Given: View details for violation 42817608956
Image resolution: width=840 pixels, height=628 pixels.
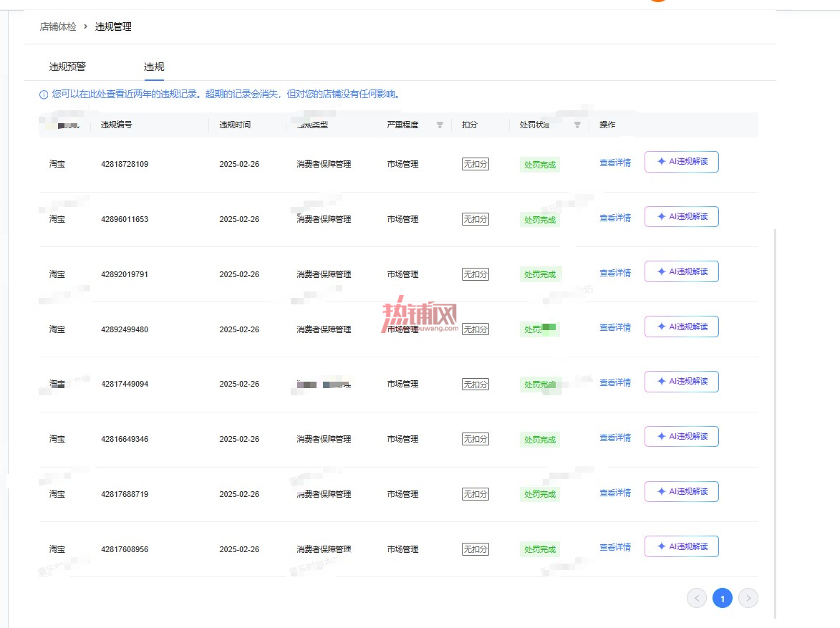Looking at the screenshot, I should pyautogui.click(x=615, y=548).
